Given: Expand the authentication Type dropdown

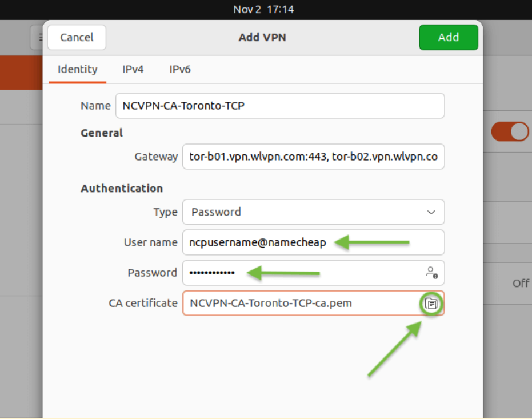Looking at the screenshot, I should 314,212.
